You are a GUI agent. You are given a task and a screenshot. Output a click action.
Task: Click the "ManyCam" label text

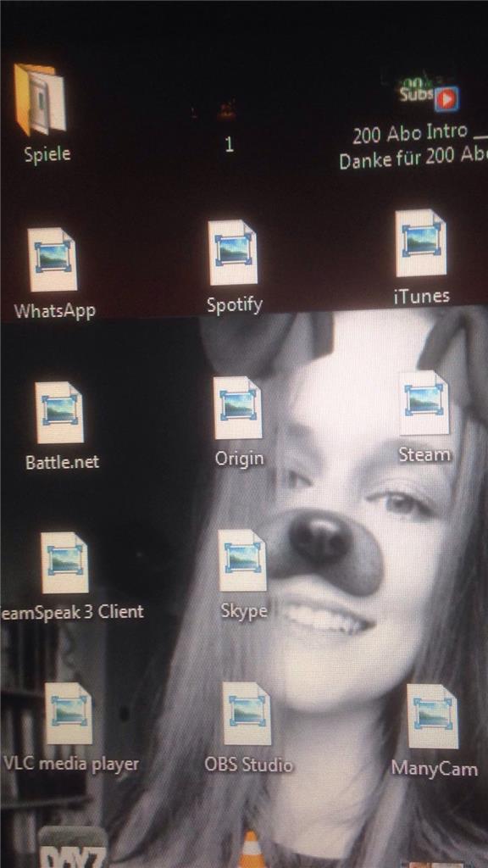(x=435, y=768)
